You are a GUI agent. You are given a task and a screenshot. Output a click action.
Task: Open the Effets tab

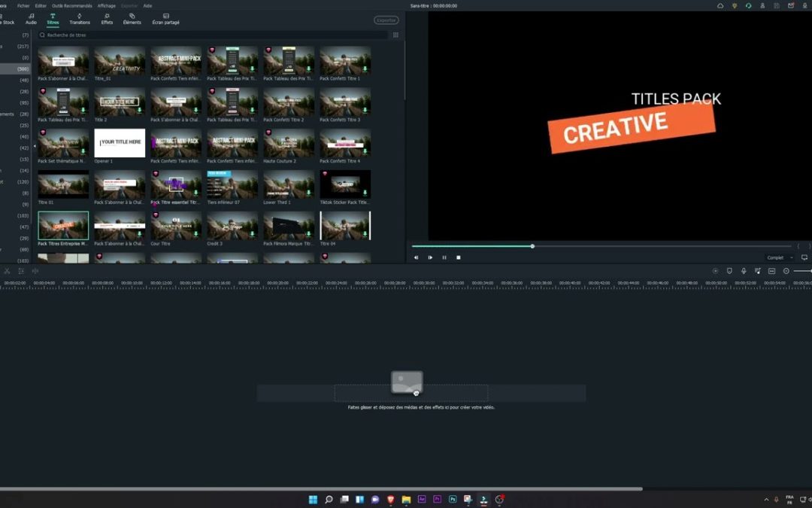coord(107,19)
